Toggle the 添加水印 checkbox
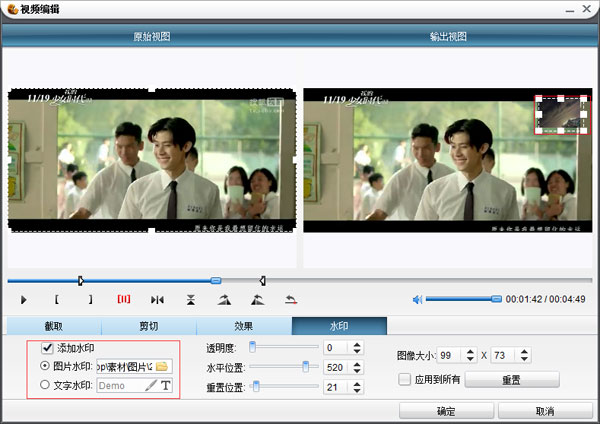Image resolution: width=600 pixels, height=424 pixels. click(47, 348)
